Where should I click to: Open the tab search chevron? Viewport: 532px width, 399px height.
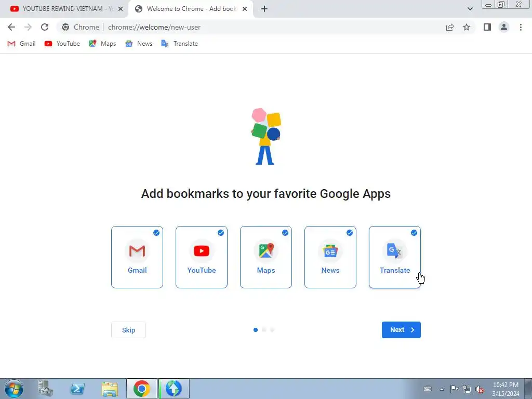470,9
